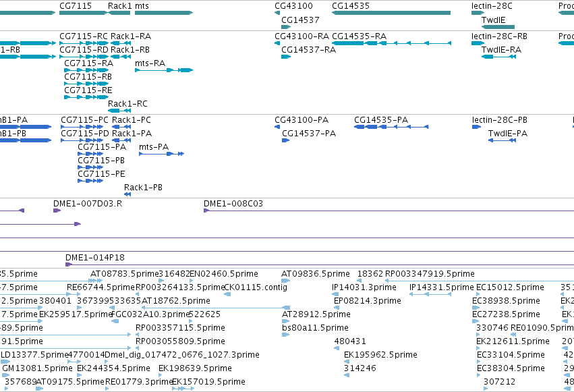Select the TwdlE-RA transcript label
Image resolution: width=574 pixels, height=392 pixels.
coord(501,50)
